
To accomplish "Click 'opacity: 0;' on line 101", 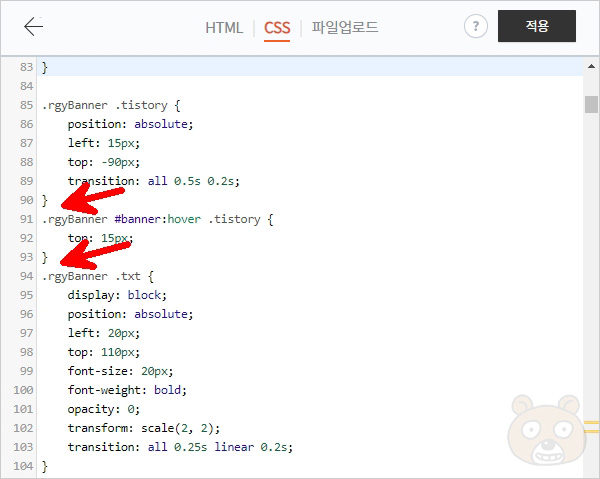I will [104, 409].
